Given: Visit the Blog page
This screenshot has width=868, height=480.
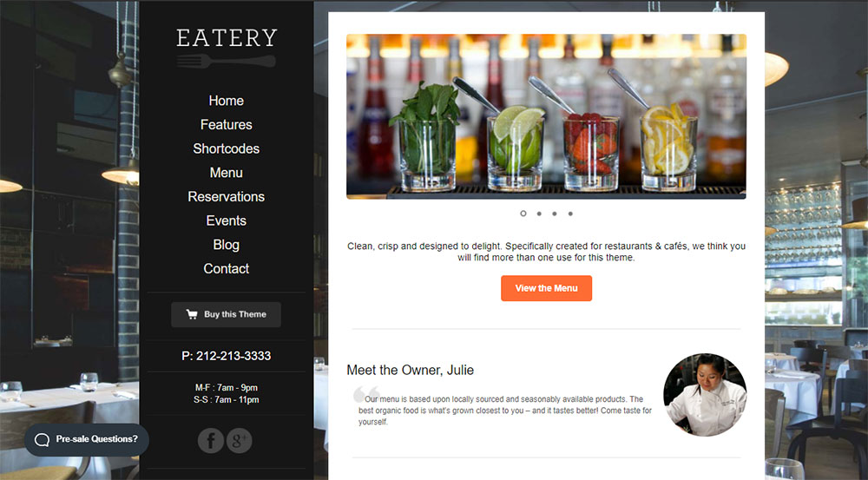Looking at the screenshot, I should 227,245.
